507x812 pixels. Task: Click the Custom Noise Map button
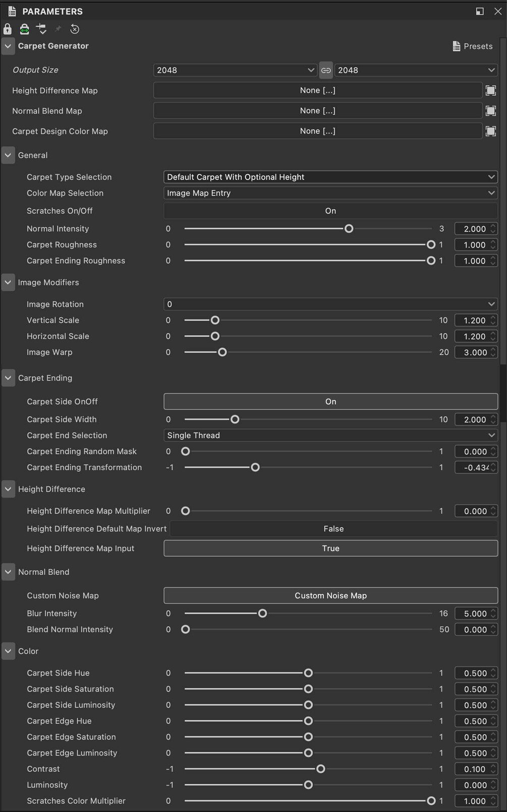[x=330, y=596]
